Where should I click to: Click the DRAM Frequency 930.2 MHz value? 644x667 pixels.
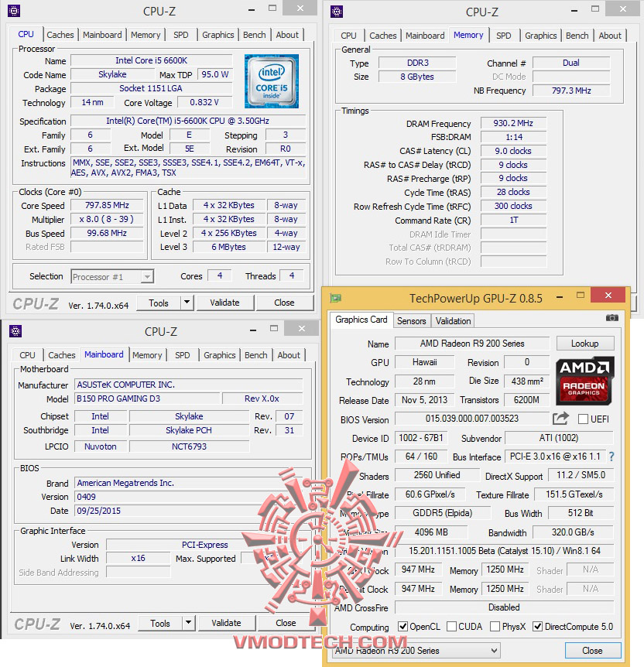(513, 123)
